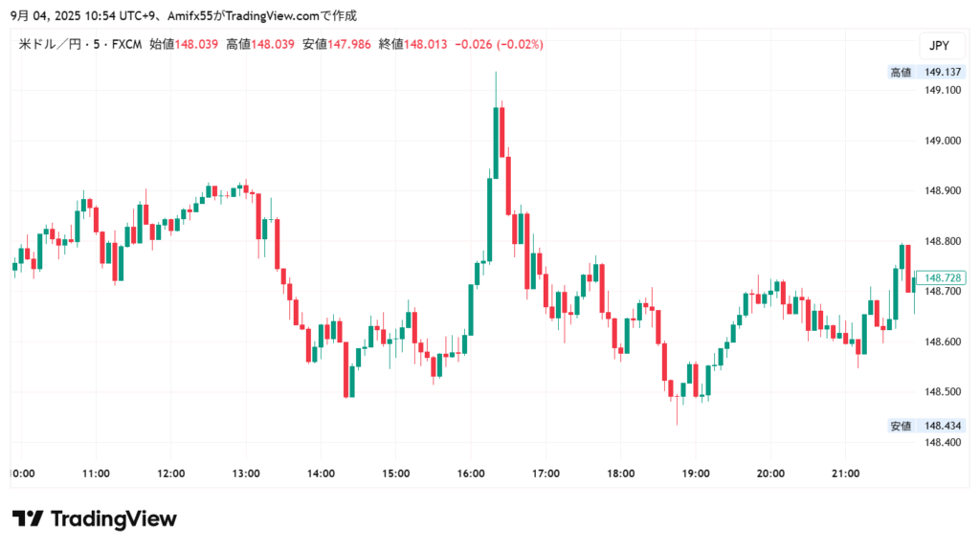The width and height of the screenshot is (980, 550).
Task: Click the TradingView logo icon
Action: pos(28,519)
